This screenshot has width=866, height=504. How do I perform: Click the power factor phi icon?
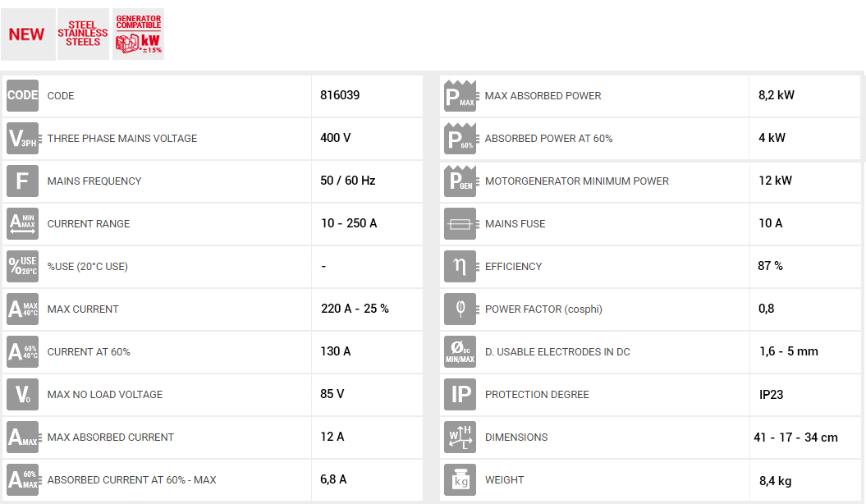pyautogui.click(x=460, y=309)
